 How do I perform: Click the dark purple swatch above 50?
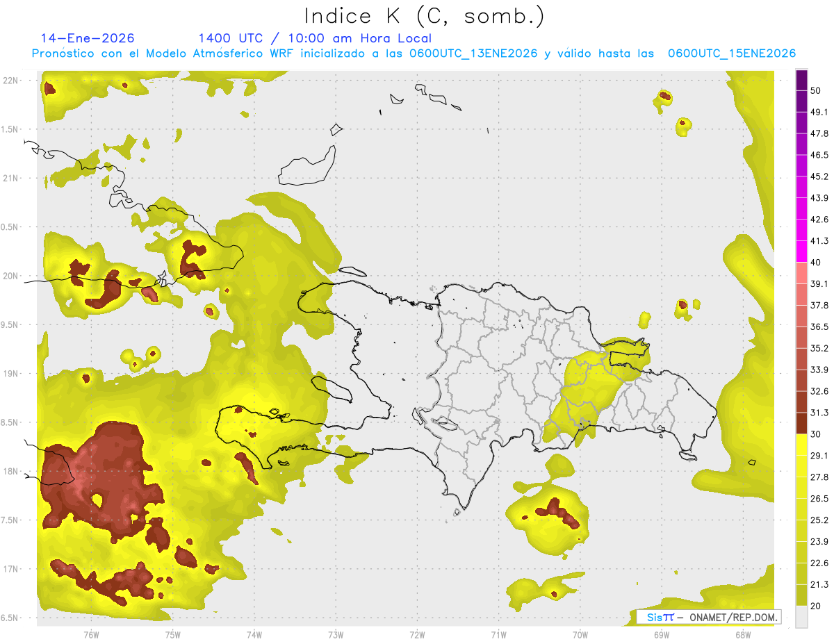(x=802, y=80)
